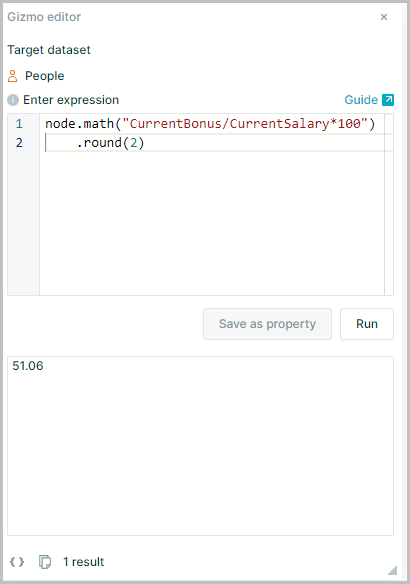Toggle JSON view with curly braces icon
The image size is (410, 584).
[17, 562]
